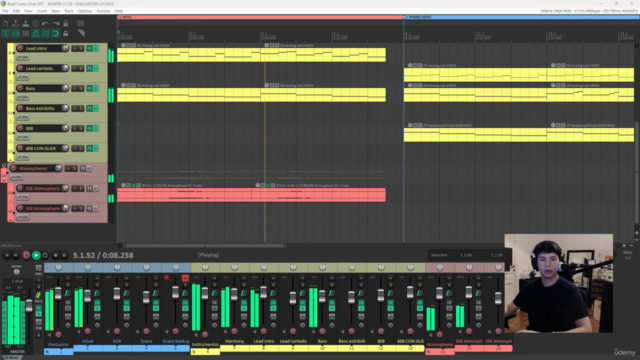Open the File menu
The width and height of the screenshot is (640, 360).
[5, 11]
